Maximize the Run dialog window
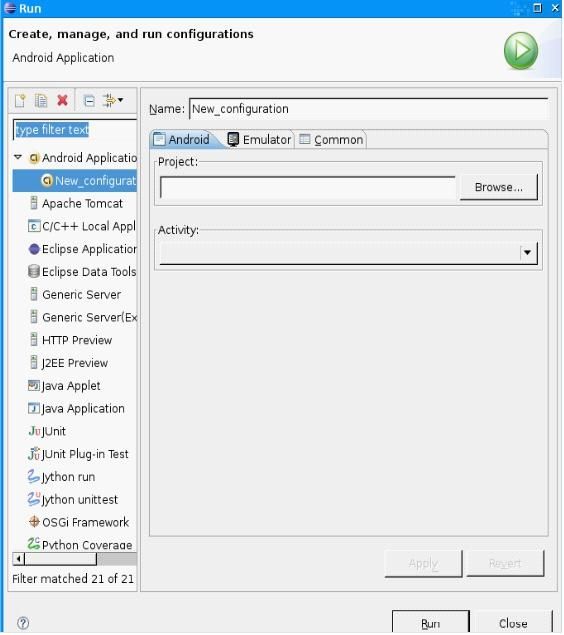 pyautogui.click(x=537, y=8)
